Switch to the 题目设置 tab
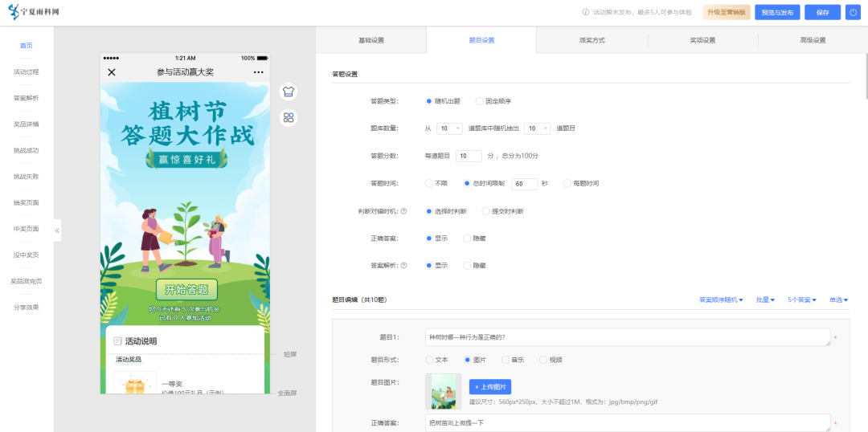Viewport: 868px width, 432px height. pyautogui.click(x=481, y=40)
